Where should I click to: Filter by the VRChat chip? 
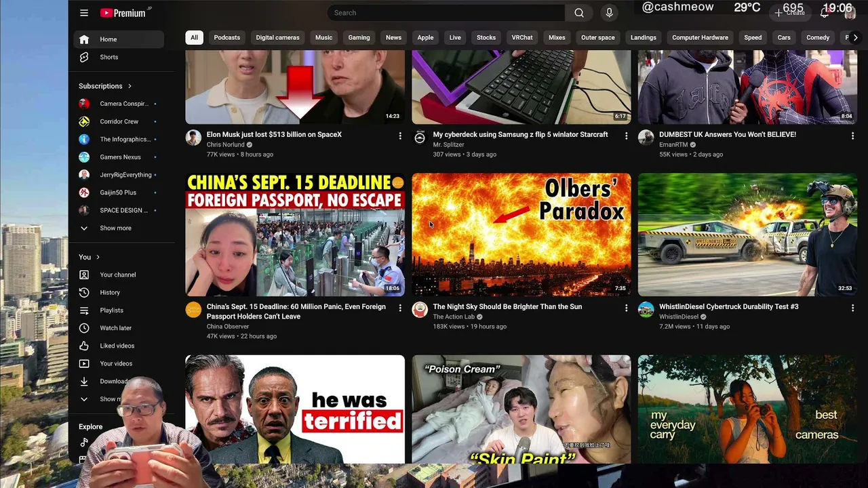coord(522,37)
